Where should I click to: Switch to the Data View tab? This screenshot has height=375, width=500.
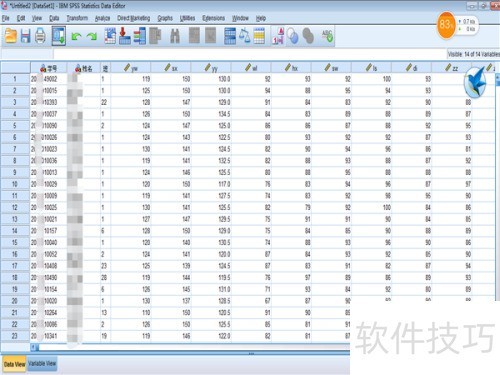15,364
